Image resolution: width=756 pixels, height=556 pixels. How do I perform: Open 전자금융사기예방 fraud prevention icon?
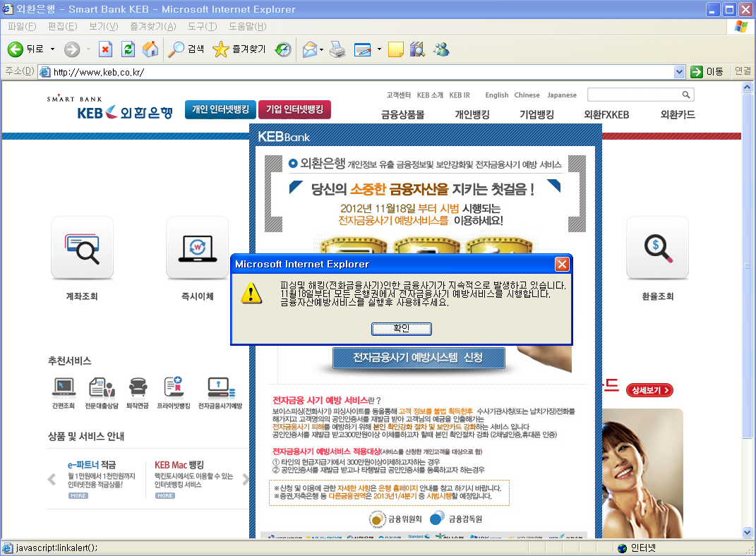(221, 387)
